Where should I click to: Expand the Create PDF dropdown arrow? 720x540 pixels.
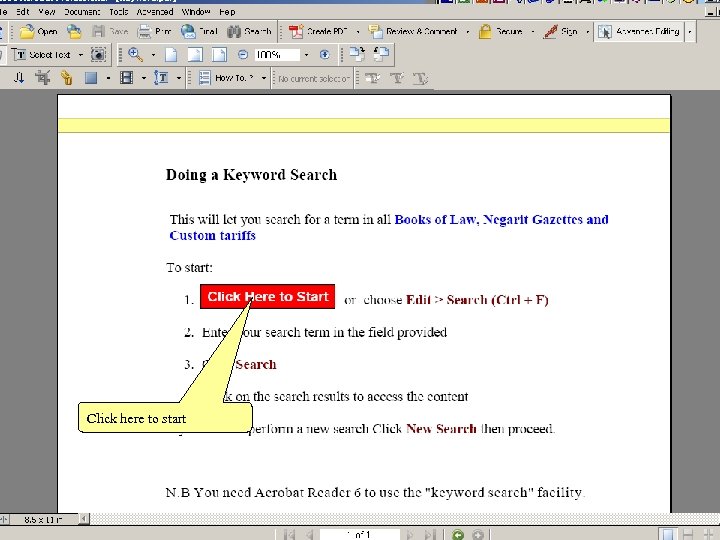[358, 32]
